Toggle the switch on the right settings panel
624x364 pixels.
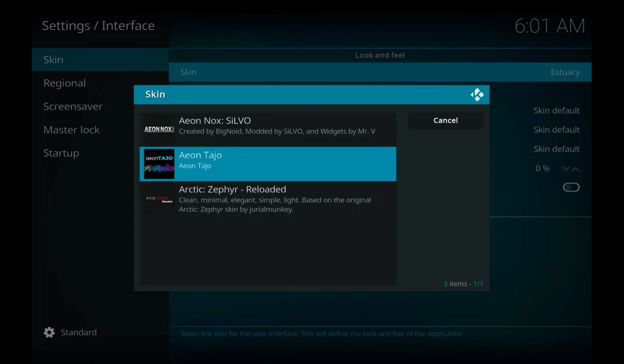point(571,187)
